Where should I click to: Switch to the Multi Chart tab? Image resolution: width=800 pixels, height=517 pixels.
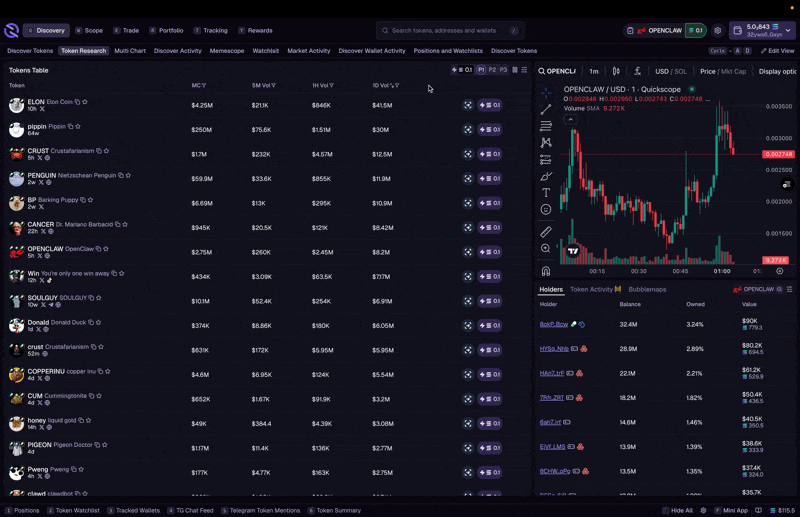(x=130, y=51)
